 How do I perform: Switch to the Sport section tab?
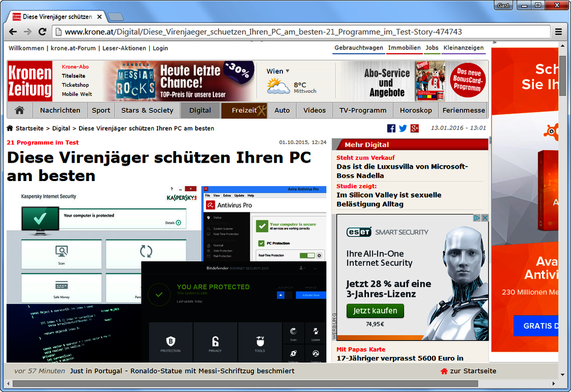(101, 110)
